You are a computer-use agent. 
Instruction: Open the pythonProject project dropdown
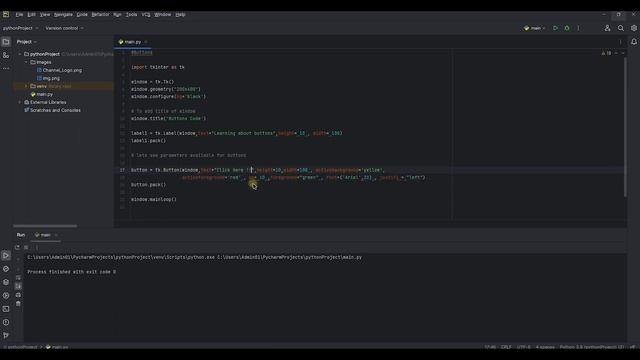coord(20,28)
